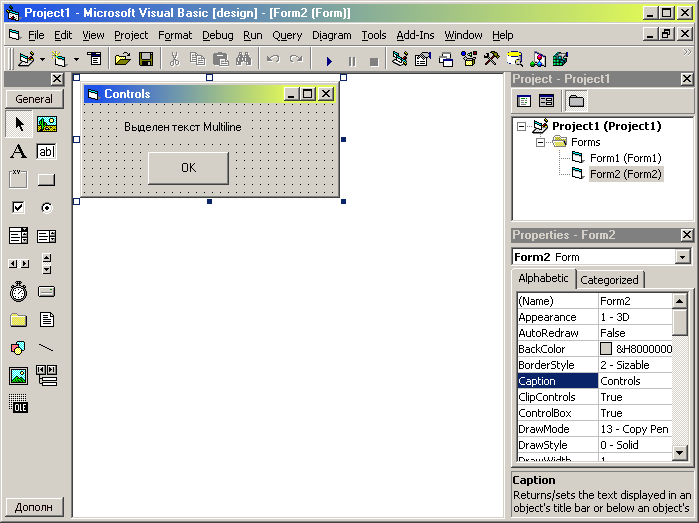Collapse the Forms folder node

pos(540,143)
